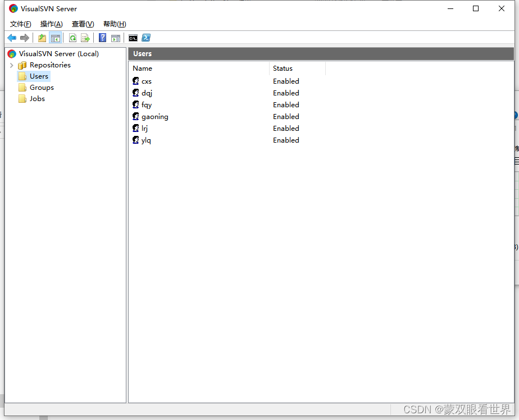The height and width of the screenshot is (420, 519).
Task: Open the 查看(V) menu
Action: point(83,24)
